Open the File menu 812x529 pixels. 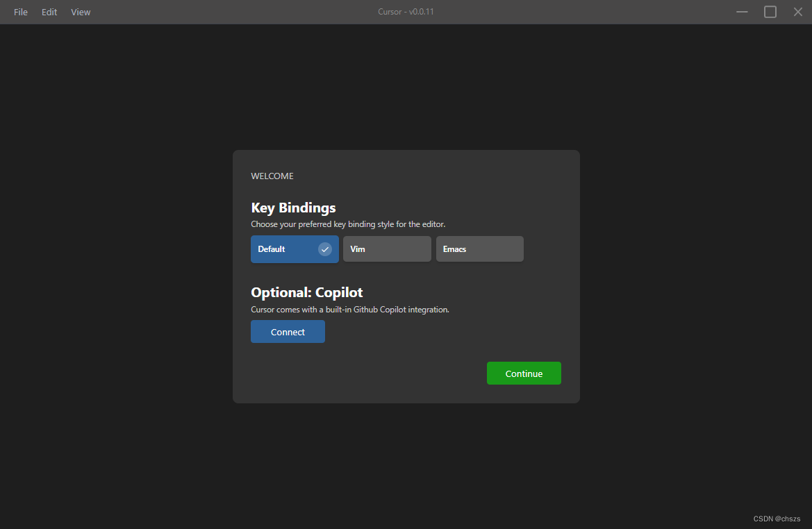tap(21, 12)
